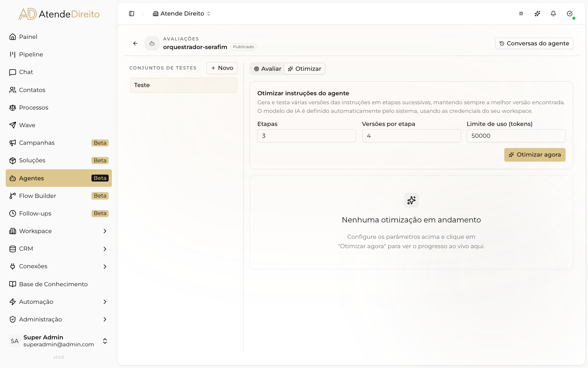Select the Teste test set
The width and height of the screenshot is (588, 368).
(183, 85)
